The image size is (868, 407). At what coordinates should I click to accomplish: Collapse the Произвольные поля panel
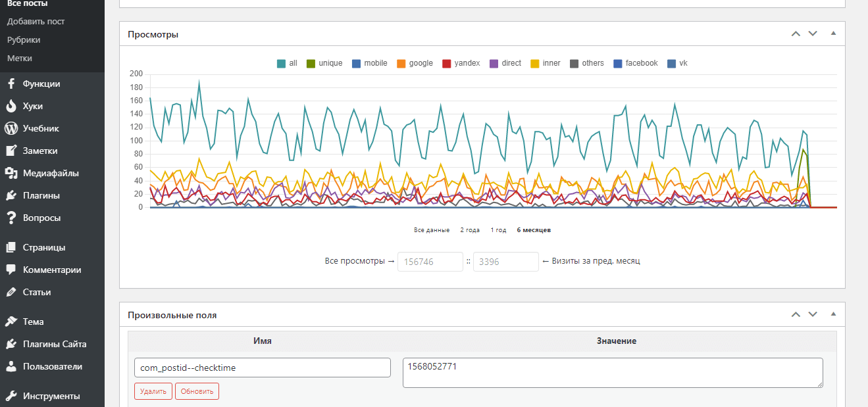(x=833, y=314)
